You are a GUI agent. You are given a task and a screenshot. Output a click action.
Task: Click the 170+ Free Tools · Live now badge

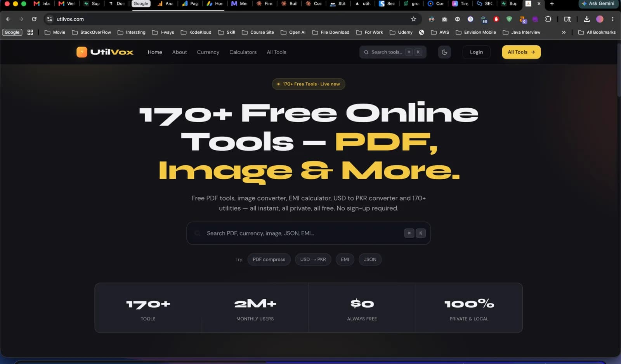point(309,84)
